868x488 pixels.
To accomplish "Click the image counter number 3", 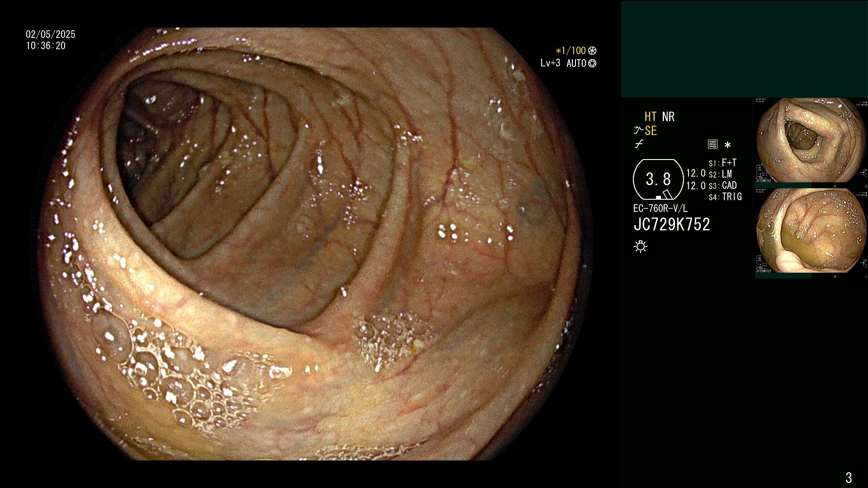I will tap(849, 477).
